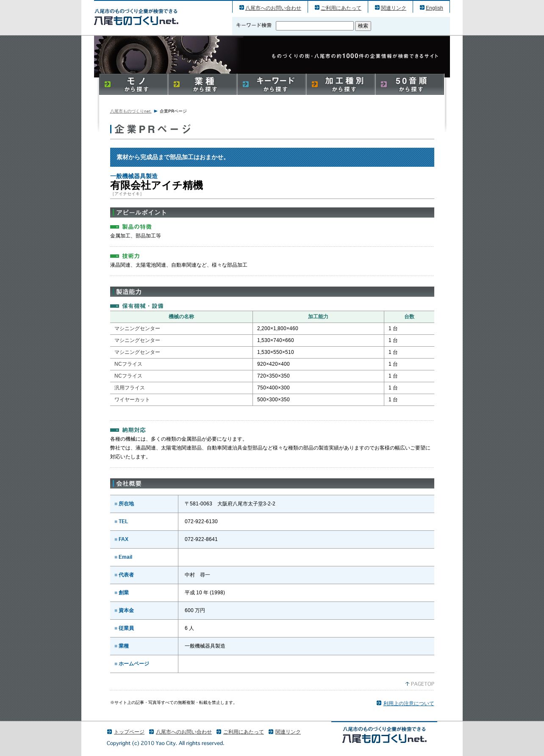
Task: Click the 八尾市ものづくりnet. breadcrumb link
Action: (x=130, y=111)
